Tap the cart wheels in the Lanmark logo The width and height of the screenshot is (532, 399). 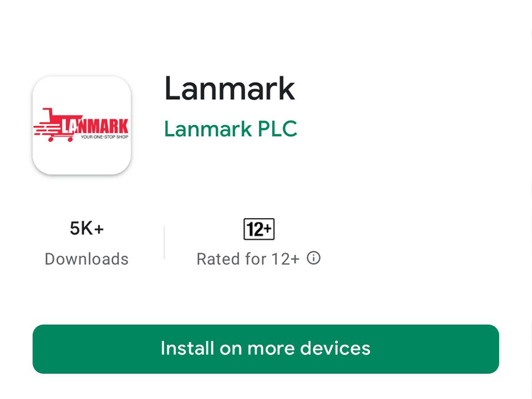point(60,139)
